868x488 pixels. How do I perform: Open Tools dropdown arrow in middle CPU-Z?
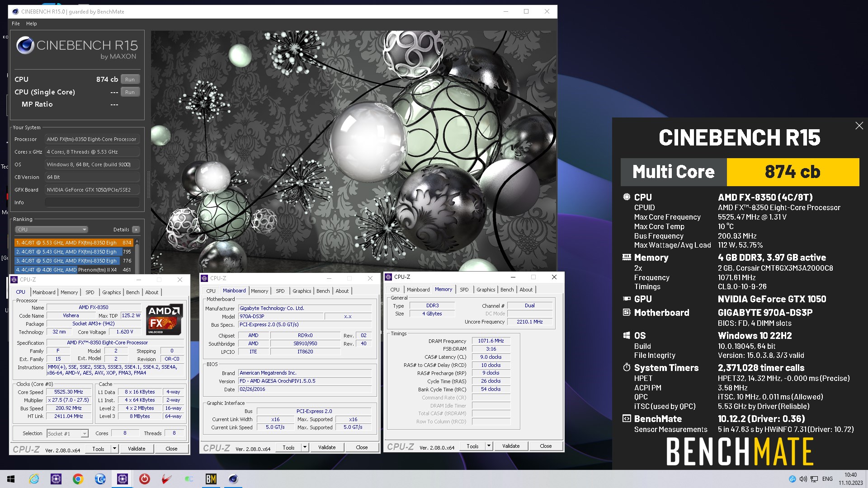[x=305, y=447]
